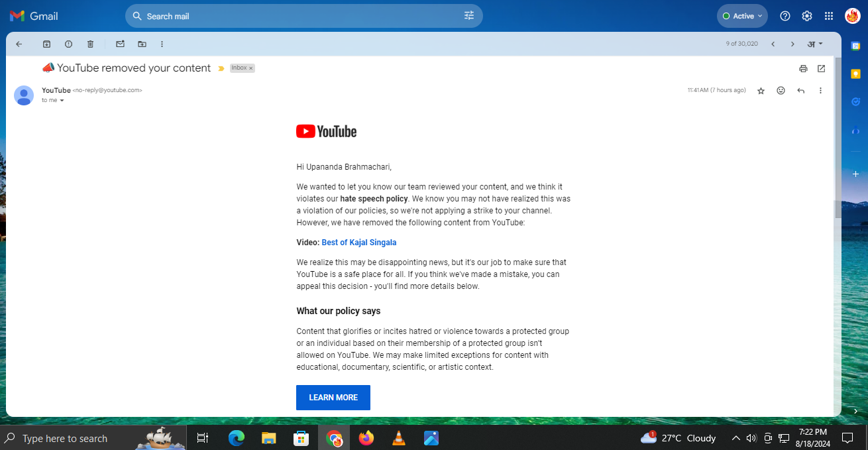Open search options filters
Screen dimensions: 868x450
[x=468, y=15]
